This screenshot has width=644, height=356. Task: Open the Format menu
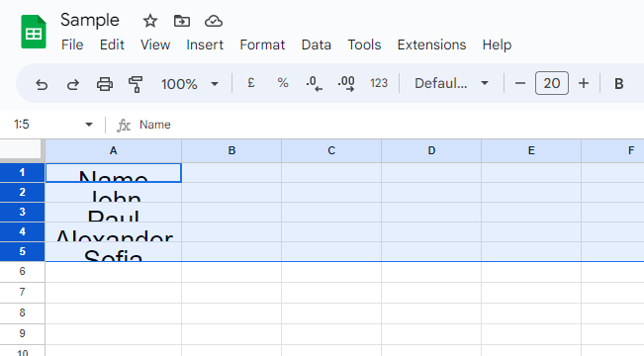(x=262, y=44)
